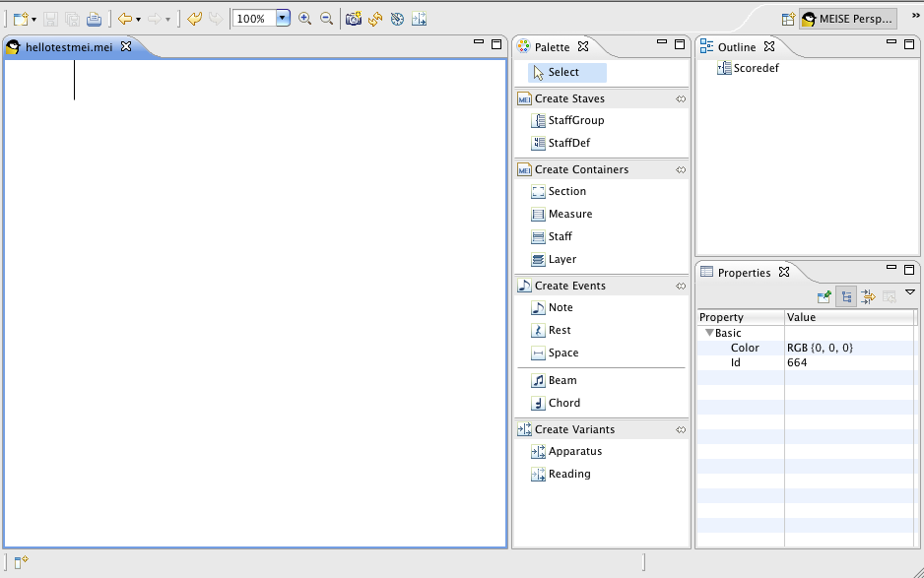Open the zoom percentage dropdown
Screen dimensions: 924x578
click(283, 19)
